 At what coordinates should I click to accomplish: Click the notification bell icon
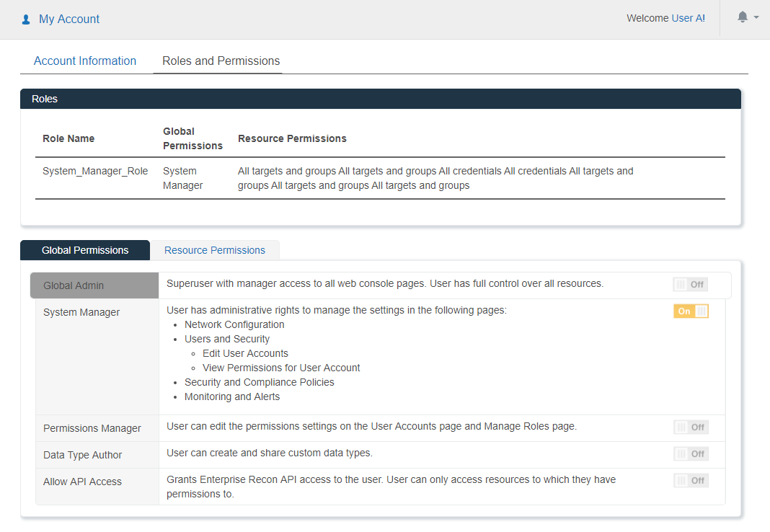click(743, 17)
